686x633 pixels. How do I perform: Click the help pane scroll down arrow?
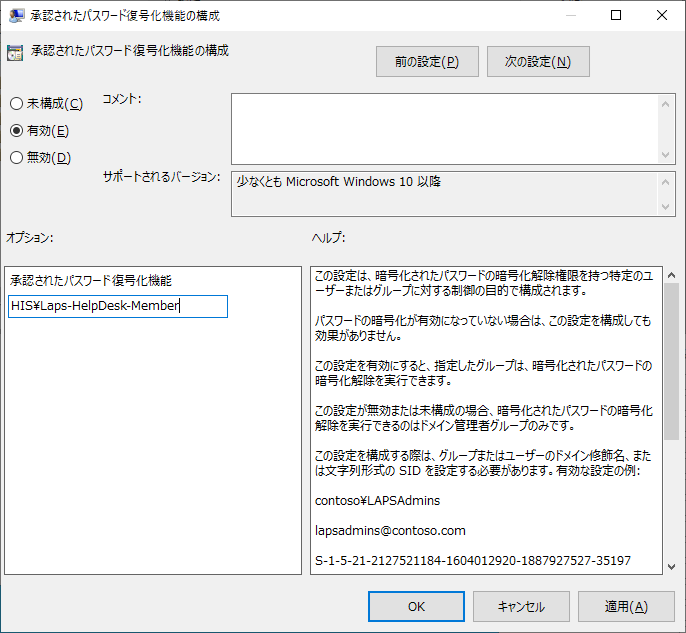click(671, 566)
